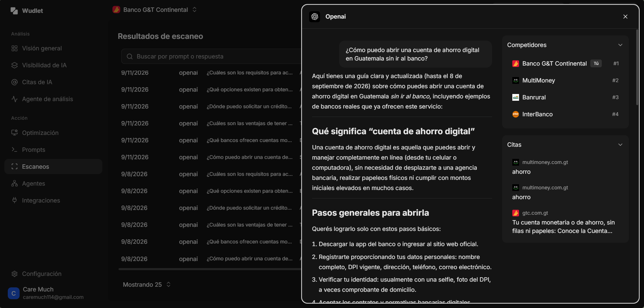Screen dimensions: 644x308
Task: Close the Openai response panel
Action: (625, 17)
